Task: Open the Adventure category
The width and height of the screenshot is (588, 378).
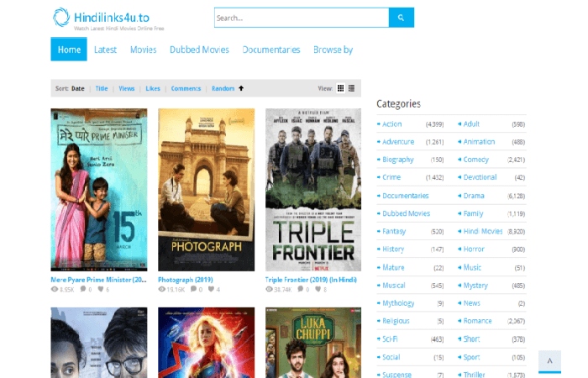Action: pos(398,142)
